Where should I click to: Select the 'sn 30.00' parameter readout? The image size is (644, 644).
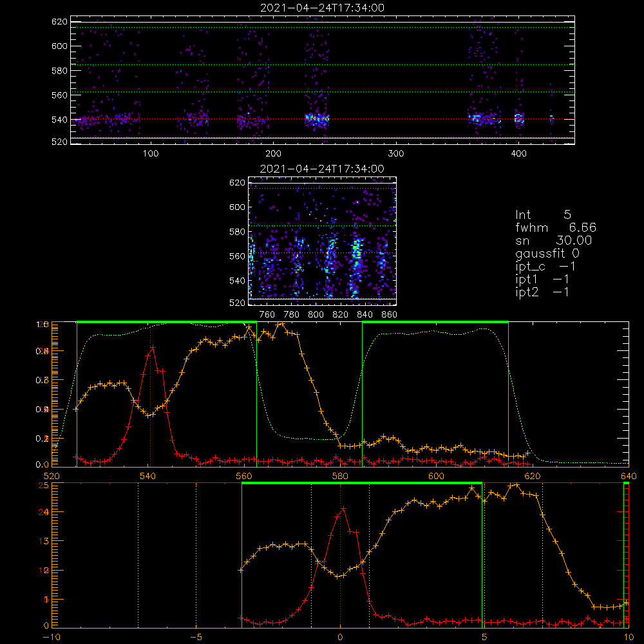point(554,240)
